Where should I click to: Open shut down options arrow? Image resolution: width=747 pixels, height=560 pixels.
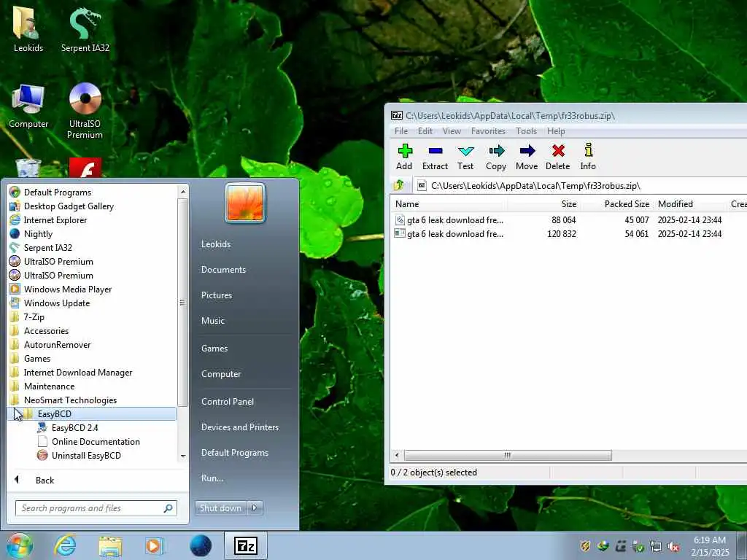point(255,508)
